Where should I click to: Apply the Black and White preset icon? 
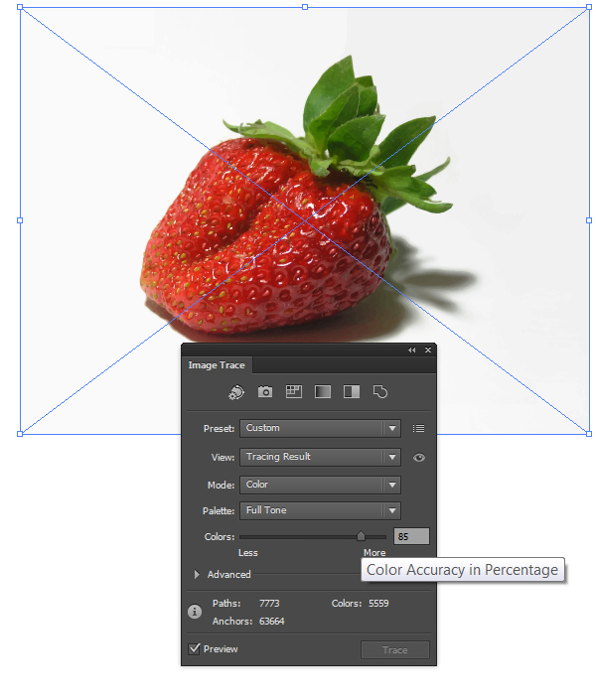tap(351, 392)
